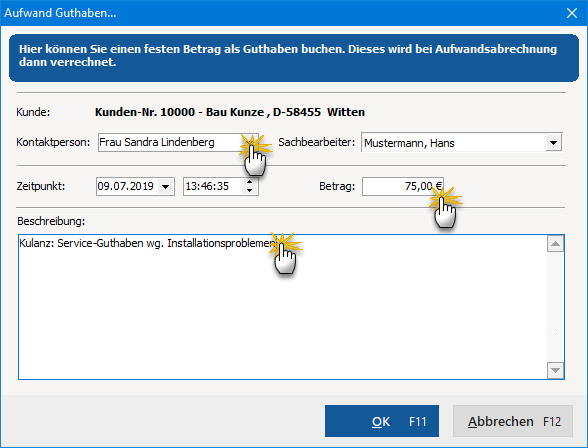588x448 pixels.
Task: Click the description scrollbar up arrow
Action: (x=555, y=244)
